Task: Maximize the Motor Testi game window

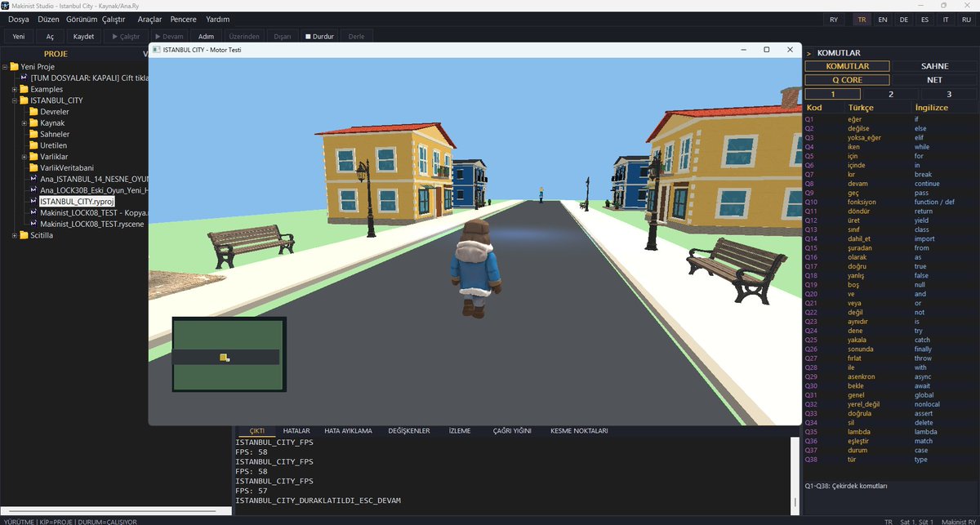Action: click(766, 50)
